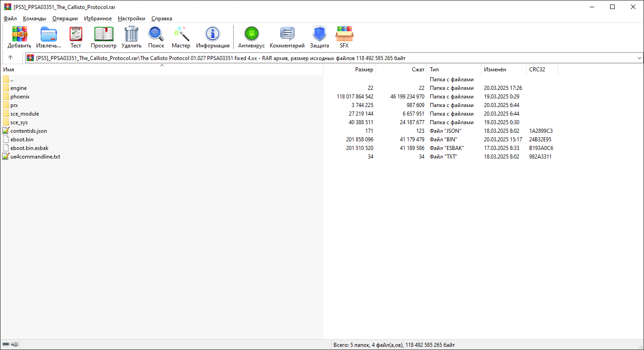
Task: Go up one folder level arrow
Action: [10, 58]
